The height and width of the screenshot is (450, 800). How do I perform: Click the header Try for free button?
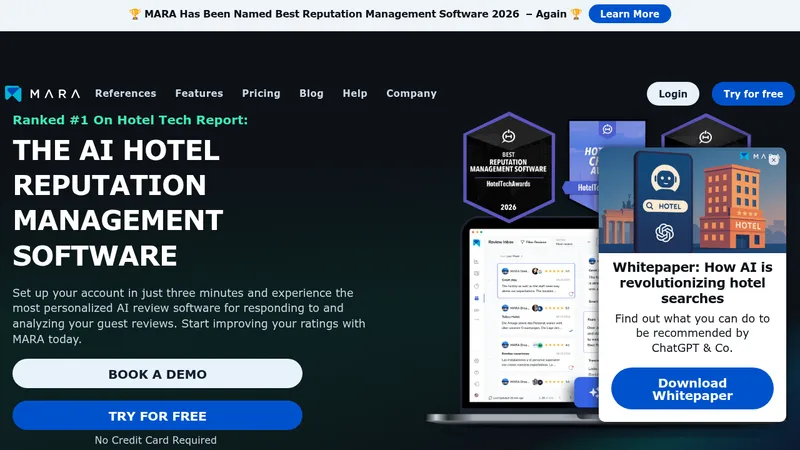753,94
